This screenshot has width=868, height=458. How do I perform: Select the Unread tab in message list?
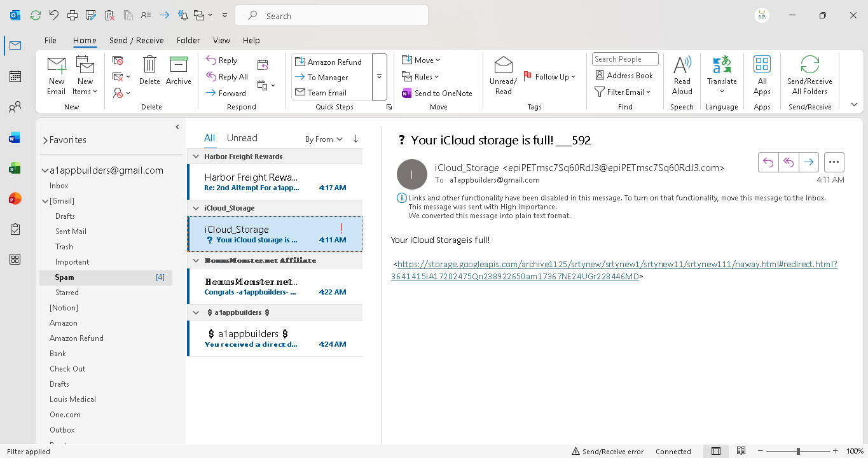coord(242,137)
